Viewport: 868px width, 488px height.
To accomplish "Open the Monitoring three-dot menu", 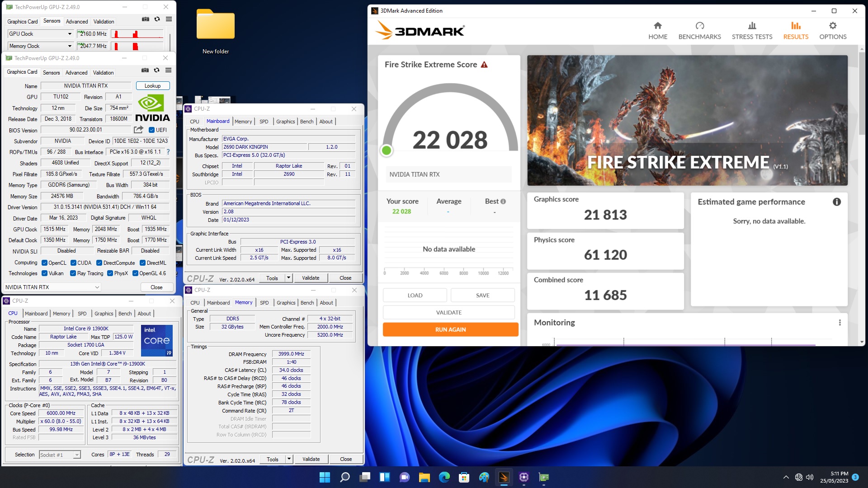I will [x=840, y=323].
